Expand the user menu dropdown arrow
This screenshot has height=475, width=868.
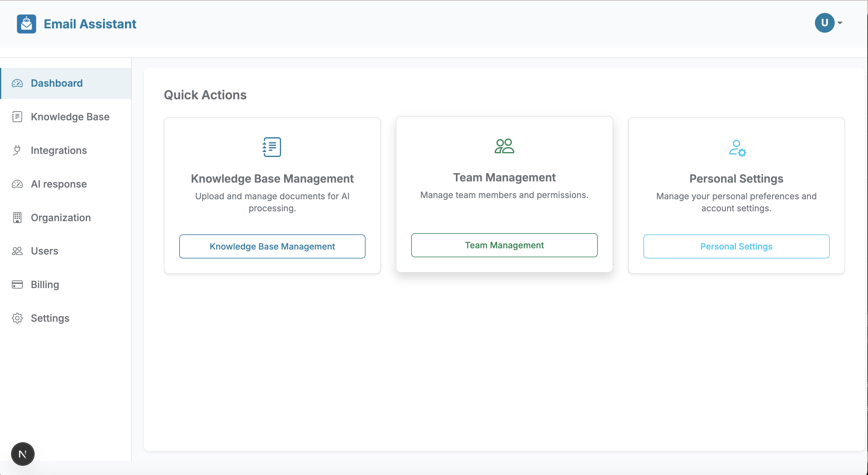coord(840,23)
